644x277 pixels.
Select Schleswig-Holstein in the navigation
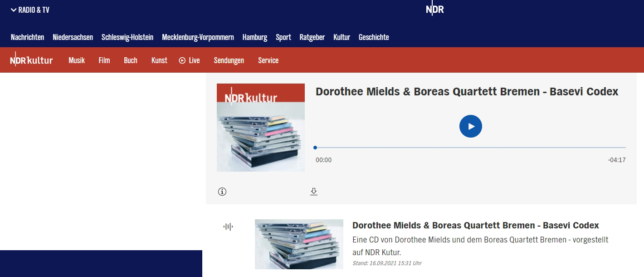pos(127,37)
